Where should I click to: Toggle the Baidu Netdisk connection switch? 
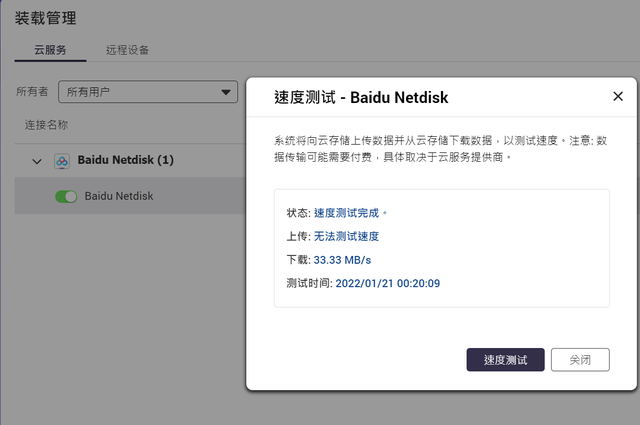66,197
